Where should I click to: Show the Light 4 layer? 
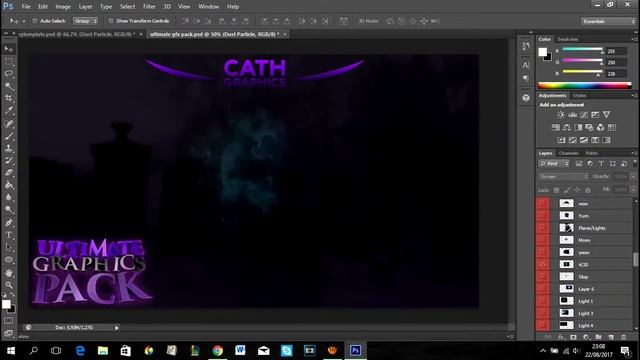point(542,325)
